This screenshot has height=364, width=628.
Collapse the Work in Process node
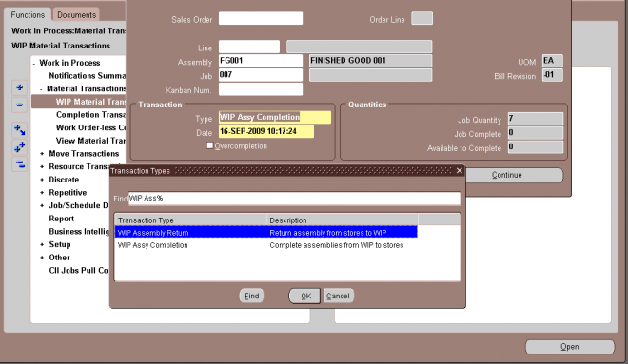(x=34, y=63)
